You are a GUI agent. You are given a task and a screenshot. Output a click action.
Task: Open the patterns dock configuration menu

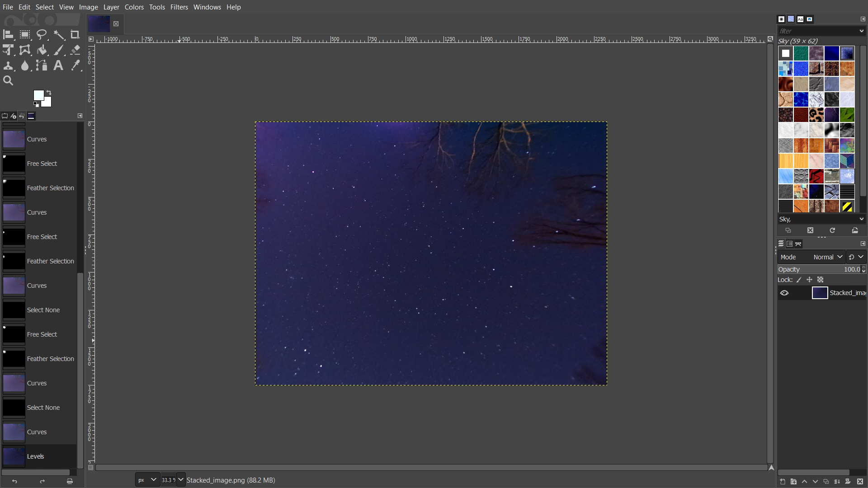tap(863, 19)
